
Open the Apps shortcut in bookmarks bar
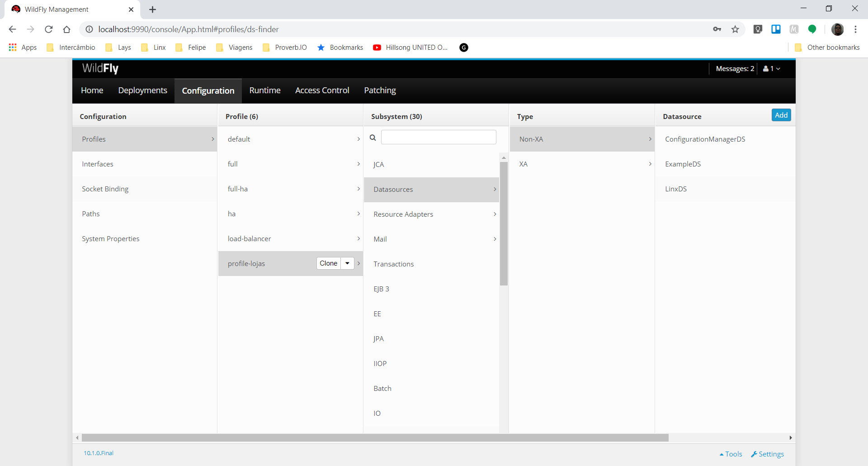click(x=23, y=48)
